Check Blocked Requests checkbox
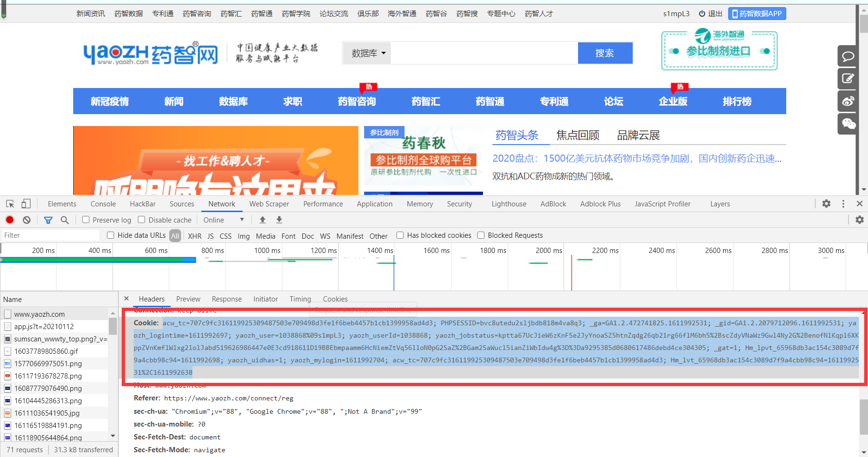Image resolution: width=868 pixels, height=457 pixels. (481, 235)
